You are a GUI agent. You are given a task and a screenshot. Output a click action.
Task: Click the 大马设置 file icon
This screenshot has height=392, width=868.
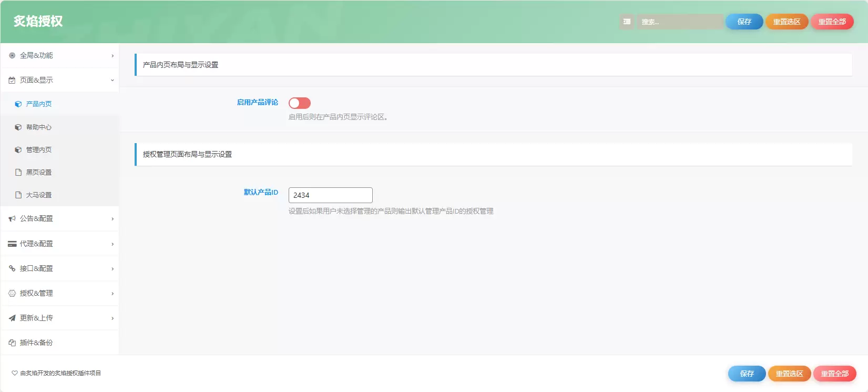(x=18, y=195)
